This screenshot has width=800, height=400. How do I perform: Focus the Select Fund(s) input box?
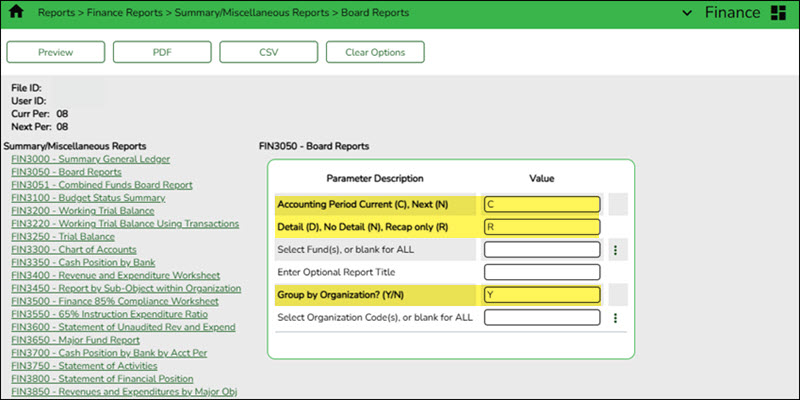click(541, 250)
